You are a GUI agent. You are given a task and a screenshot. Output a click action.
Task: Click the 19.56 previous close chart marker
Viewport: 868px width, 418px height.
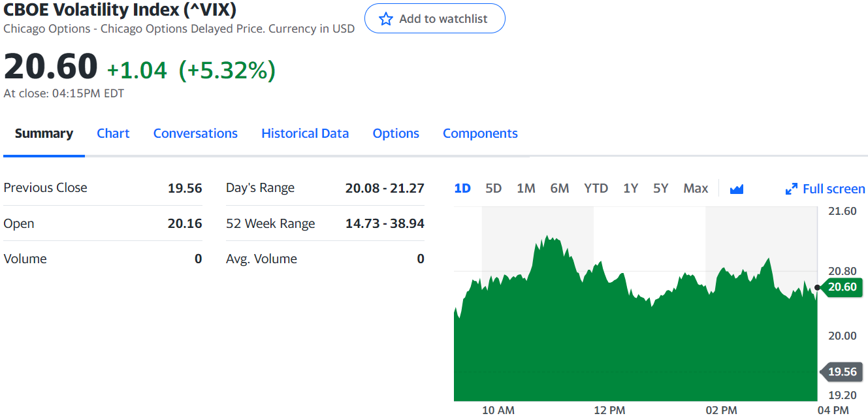842,372
